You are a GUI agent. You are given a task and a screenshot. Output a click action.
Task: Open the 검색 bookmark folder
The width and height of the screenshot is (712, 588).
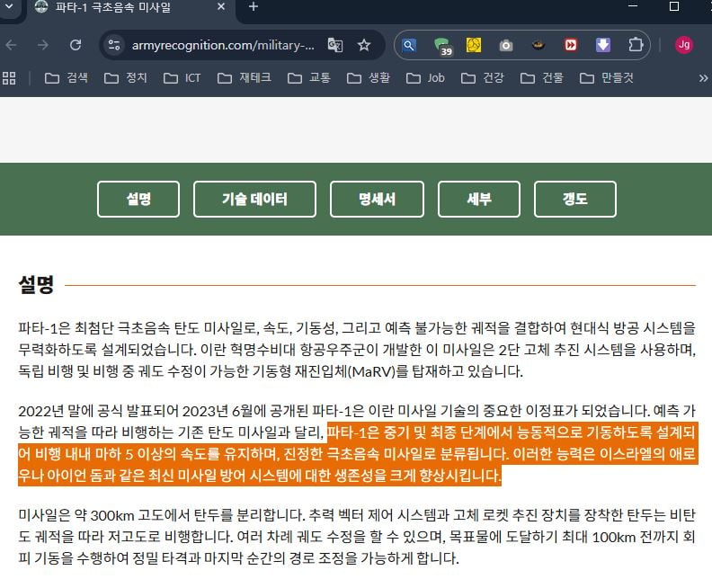coord(66,78)
